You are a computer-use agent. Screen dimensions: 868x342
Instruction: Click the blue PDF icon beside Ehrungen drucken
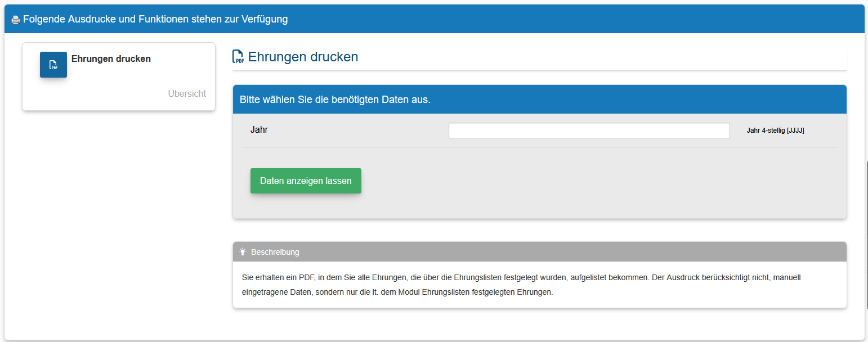pos(53,65)
